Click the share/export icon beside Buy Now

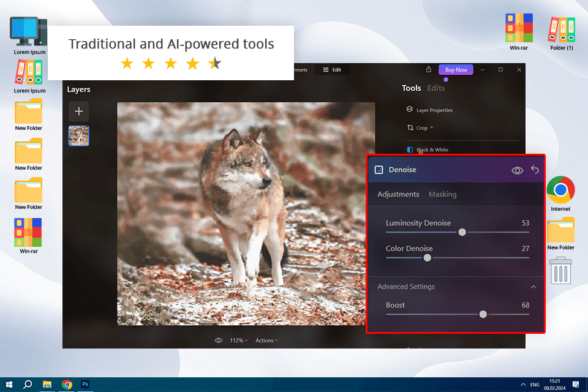click(x=429, y=70)
